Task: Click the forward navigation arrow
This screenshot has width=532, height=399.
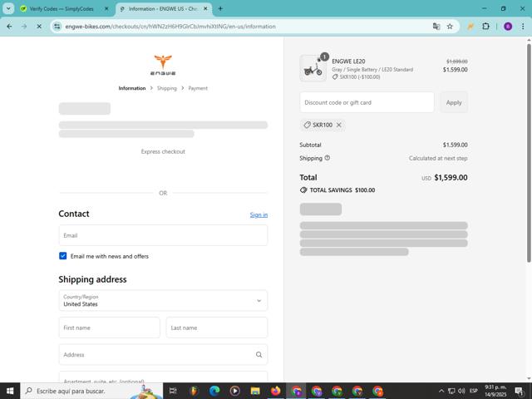Action: (x=24, y=26)
